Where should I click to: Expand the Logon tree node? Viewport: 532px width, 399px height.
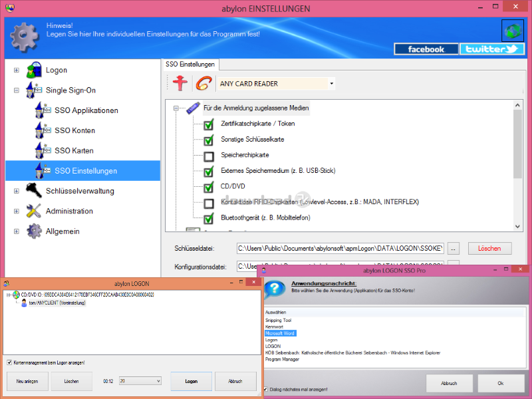click(16, 70)
